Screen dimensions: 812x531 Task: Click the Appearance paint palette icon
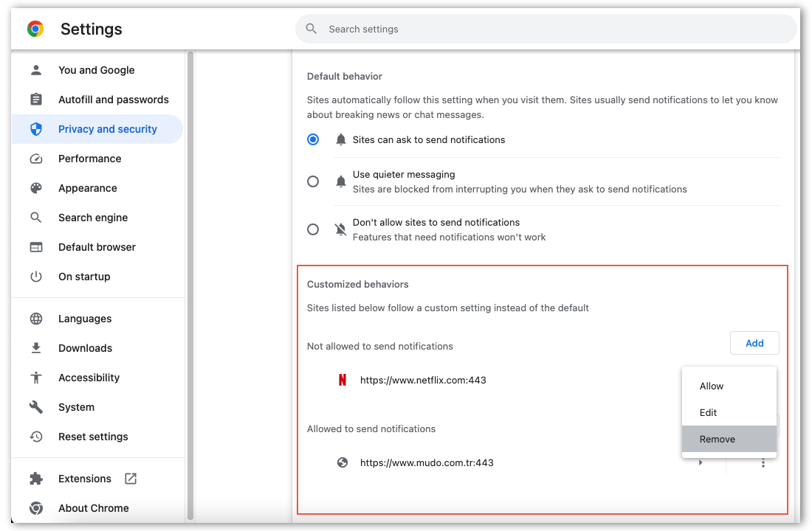pyautogui.click(x=35, y=187)
